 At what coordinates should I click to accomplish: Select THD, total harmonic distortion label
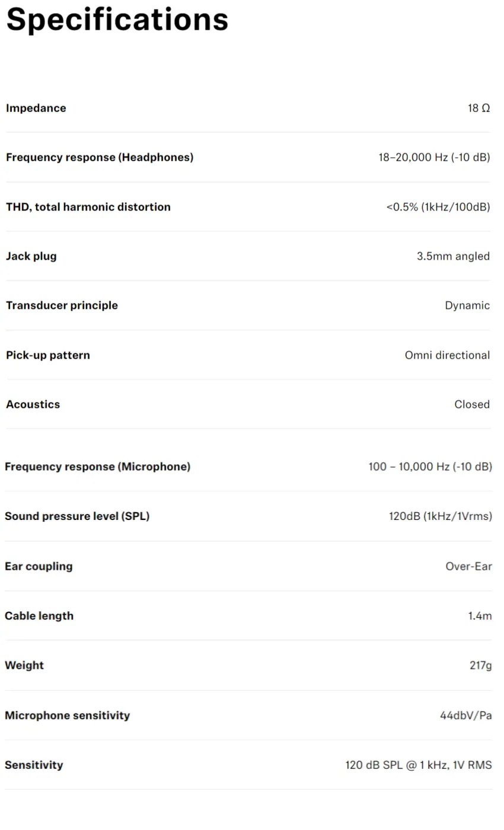[88, 207]
